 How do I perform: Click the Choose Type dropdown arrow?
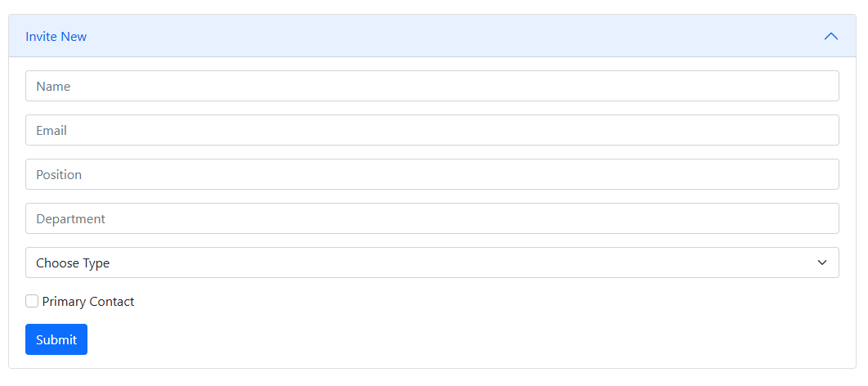point(822,263)
